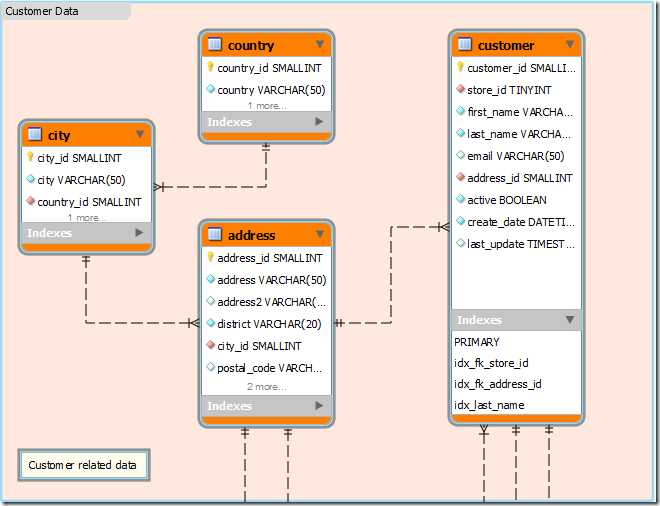
Task: Select the address VARCHAR(50) column
Action: pos(266,280)
